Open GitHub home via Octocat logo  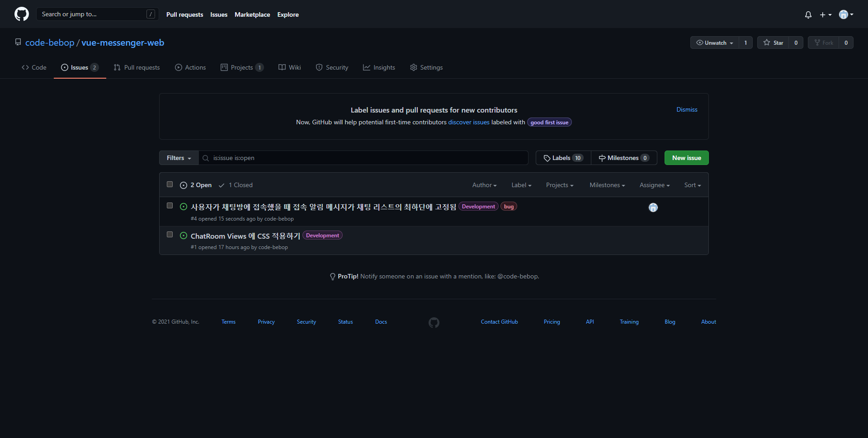22,14
